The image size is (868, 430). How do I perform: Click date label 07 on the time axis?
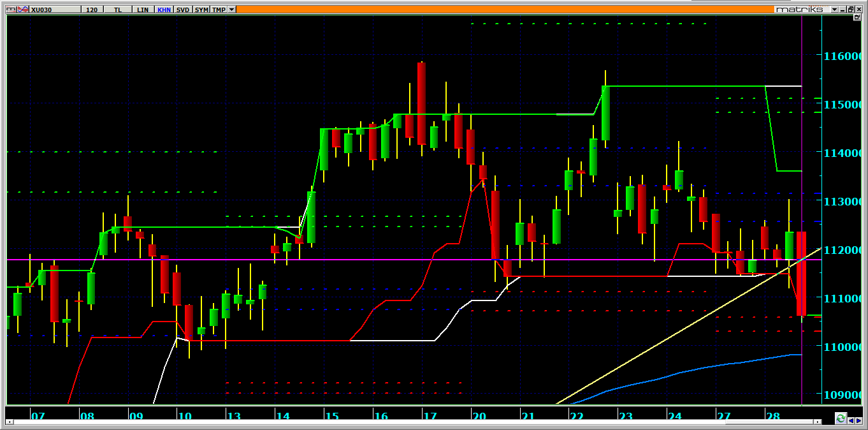coord(38,417)
